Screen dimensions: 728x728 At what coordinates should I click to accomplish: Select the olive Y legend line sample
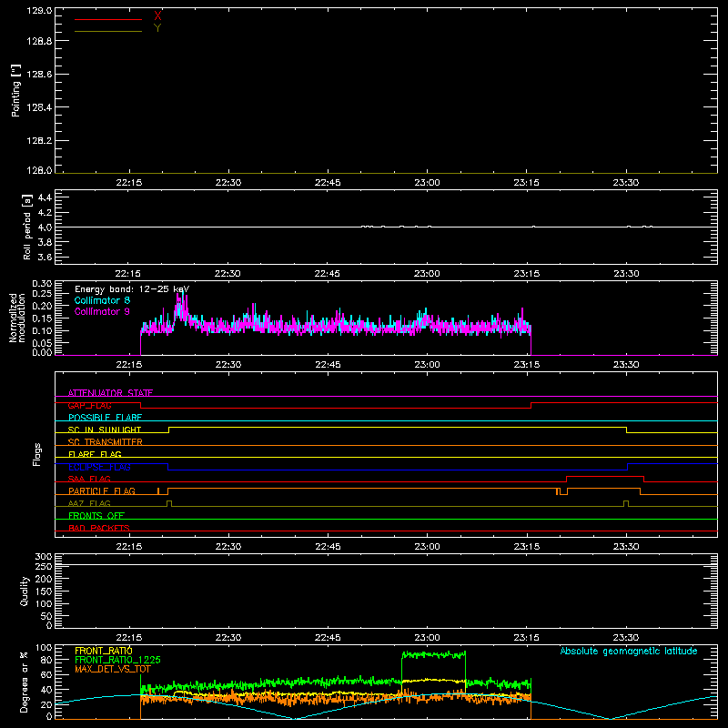pos(108,31)
